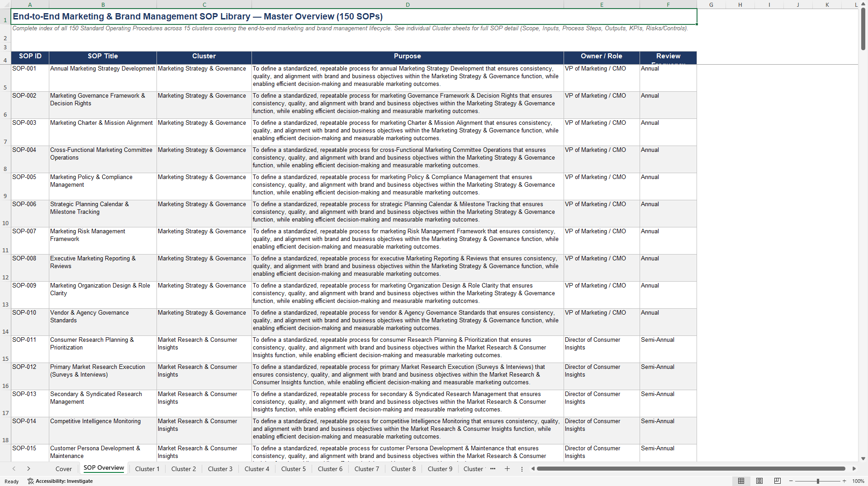This screenshot has width=868, height=486.
Task: Click the 'SOP Title' header cell
Action: pos(103,57)
